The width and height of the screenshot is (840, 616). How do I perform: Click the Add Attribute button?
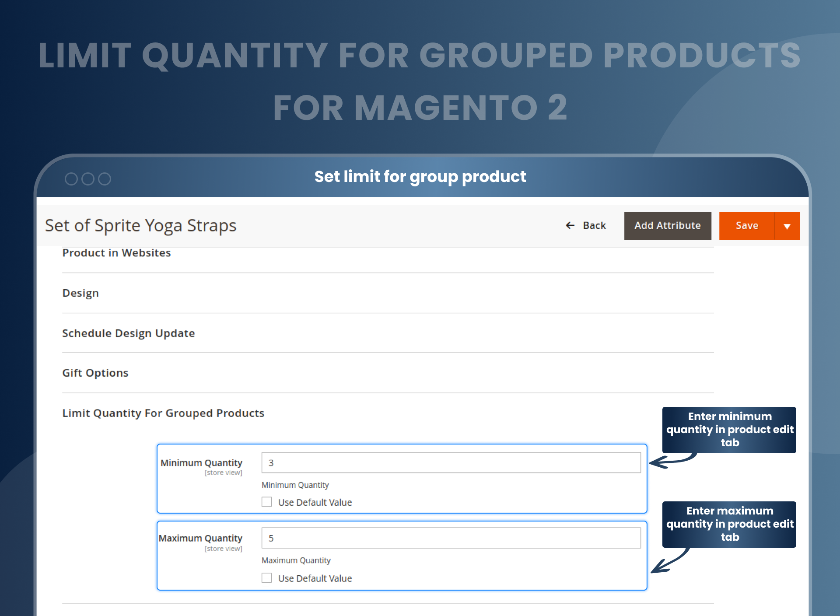[668, 226]
